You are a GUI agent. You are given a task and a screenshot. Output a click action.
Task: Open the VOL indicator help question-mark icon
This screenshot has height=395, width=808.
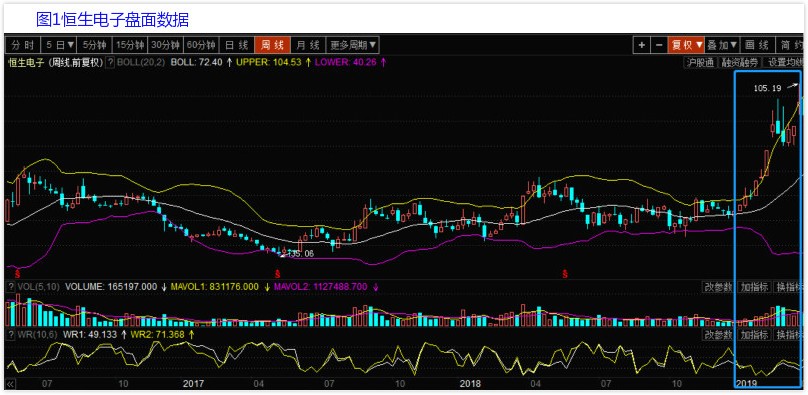[x=10, y=286]
